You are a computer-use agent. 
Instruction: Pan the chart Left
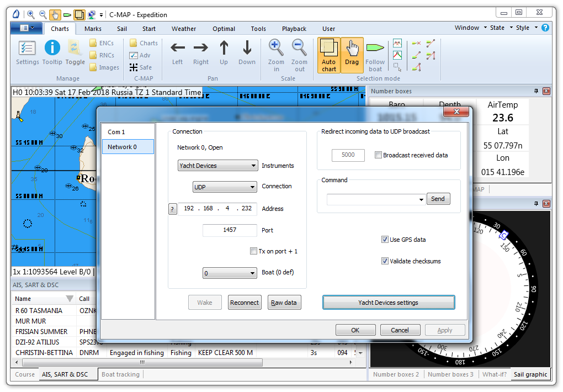[x=177, y=53]
